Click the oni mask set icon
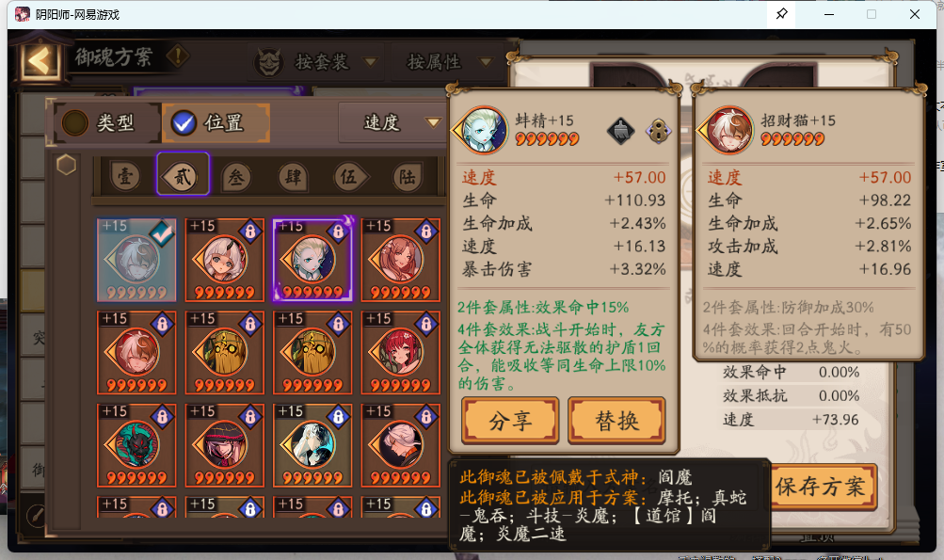The width and height of the screenshot is (944, 560). pos(268,62)
